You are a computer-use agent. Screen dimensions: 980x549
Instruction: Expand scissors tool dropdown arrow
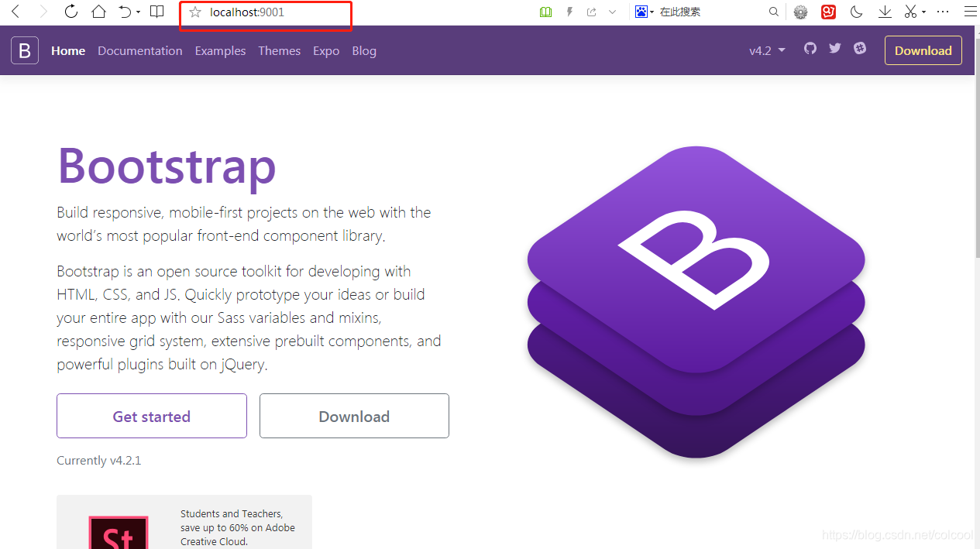923,12
